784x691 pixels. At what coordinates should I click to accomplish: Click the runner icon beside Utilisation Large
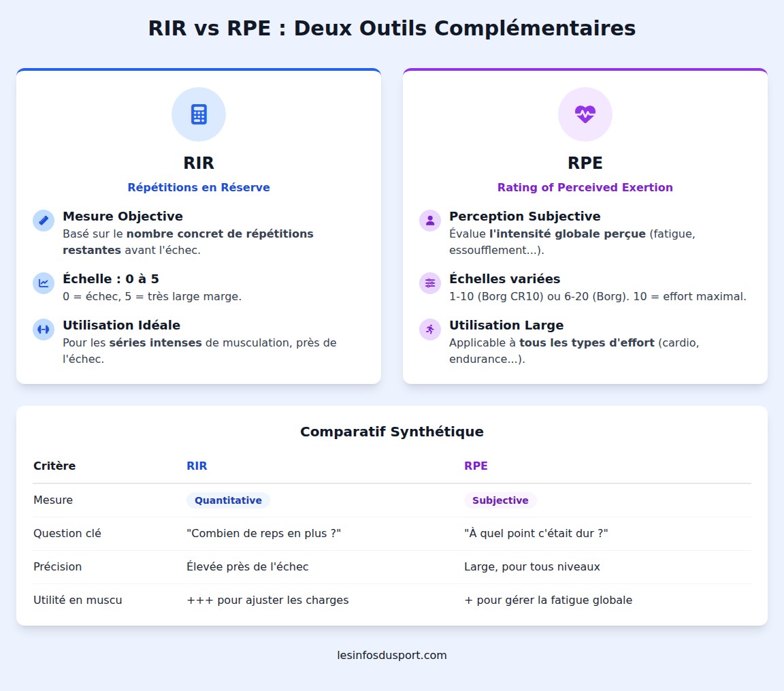[x=429, y=330]
